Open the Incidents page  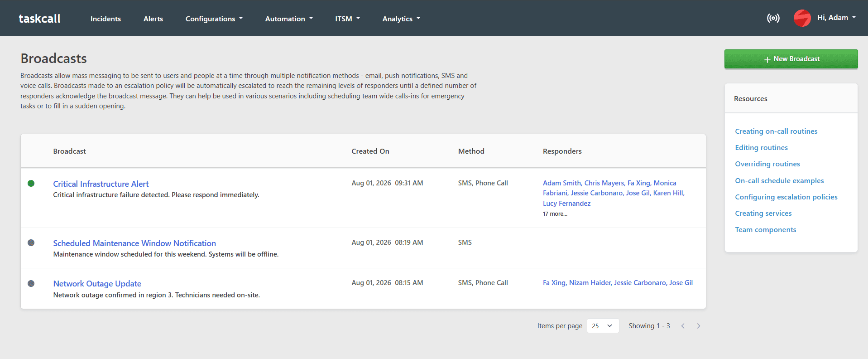point(106,19)
